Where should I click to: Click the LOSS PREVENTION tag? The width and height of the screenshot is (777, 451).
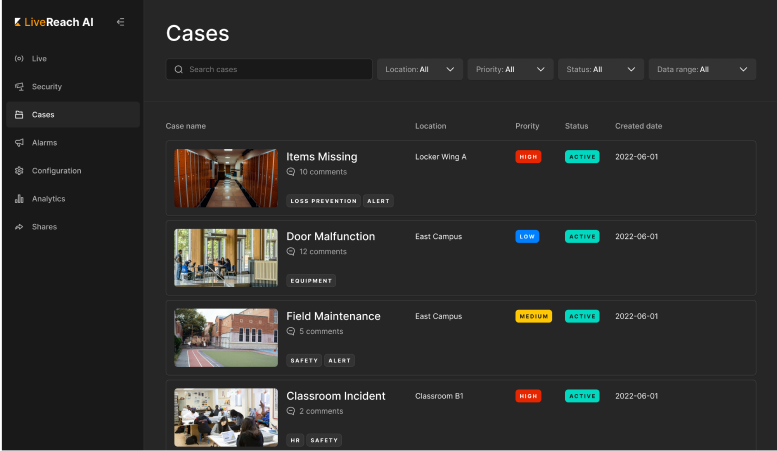click(x=324, y=201)
